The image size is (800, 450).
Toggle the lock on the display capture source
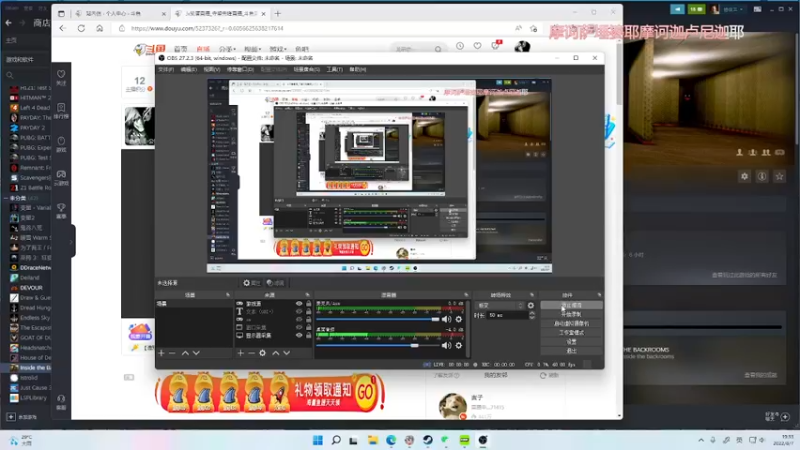(308, 335)
